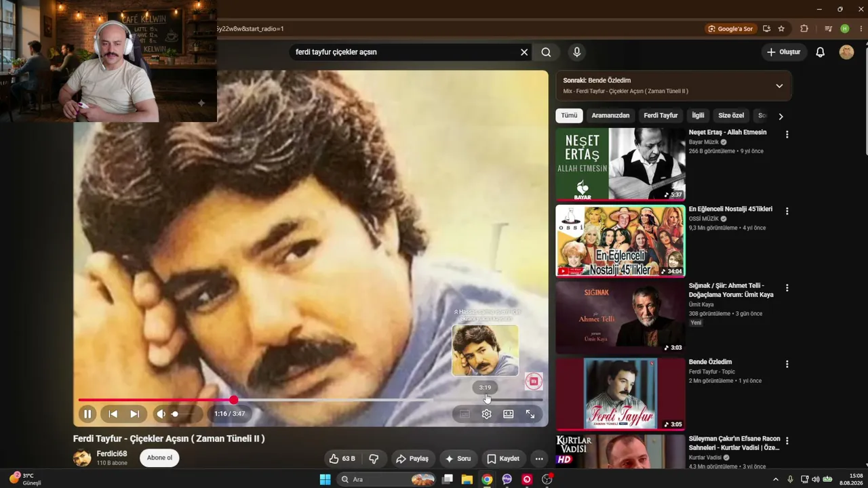Open the more actions menu below the video
Image resolution: width=868 pixels, height=488 pixels.
point(539,459)
